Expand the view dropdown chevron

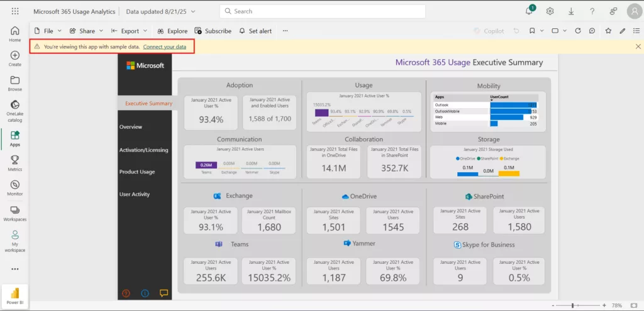(565, 31)
